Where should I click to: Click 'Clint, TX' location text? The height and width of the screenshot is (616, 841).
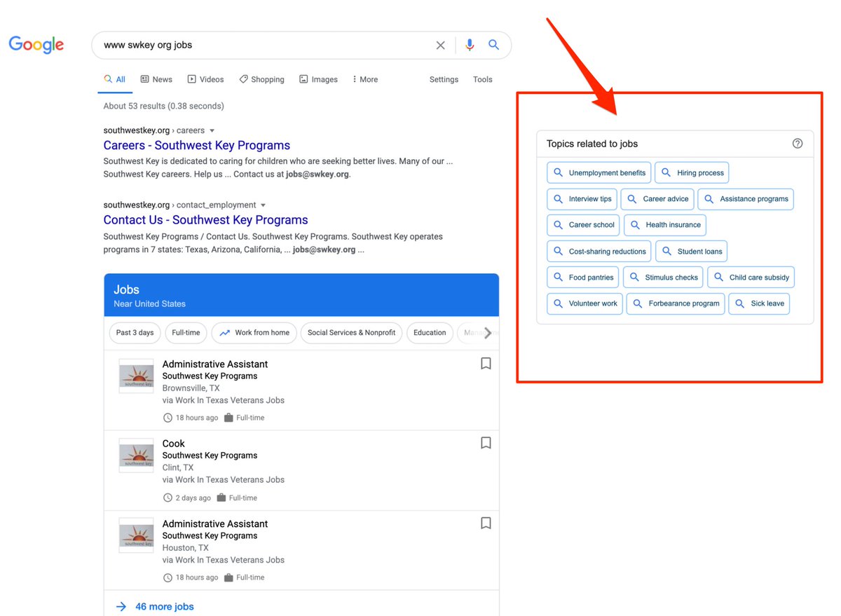(x=178, y=467)
